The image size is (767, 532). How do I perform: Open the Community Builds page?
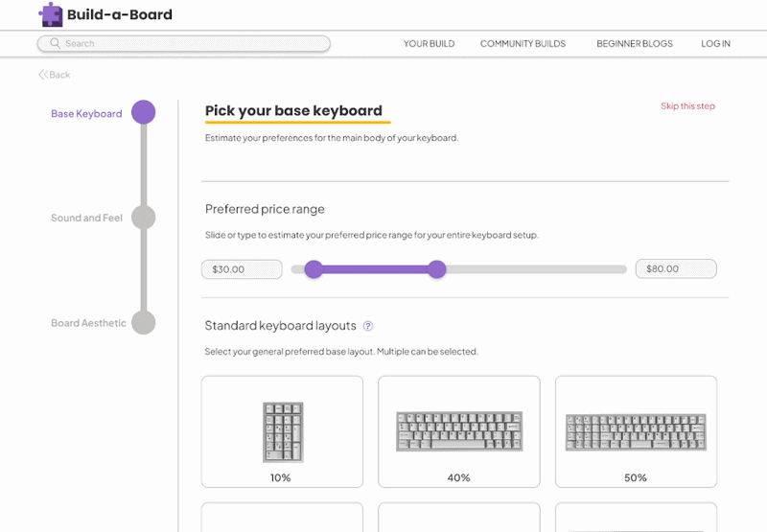point(523,44)
